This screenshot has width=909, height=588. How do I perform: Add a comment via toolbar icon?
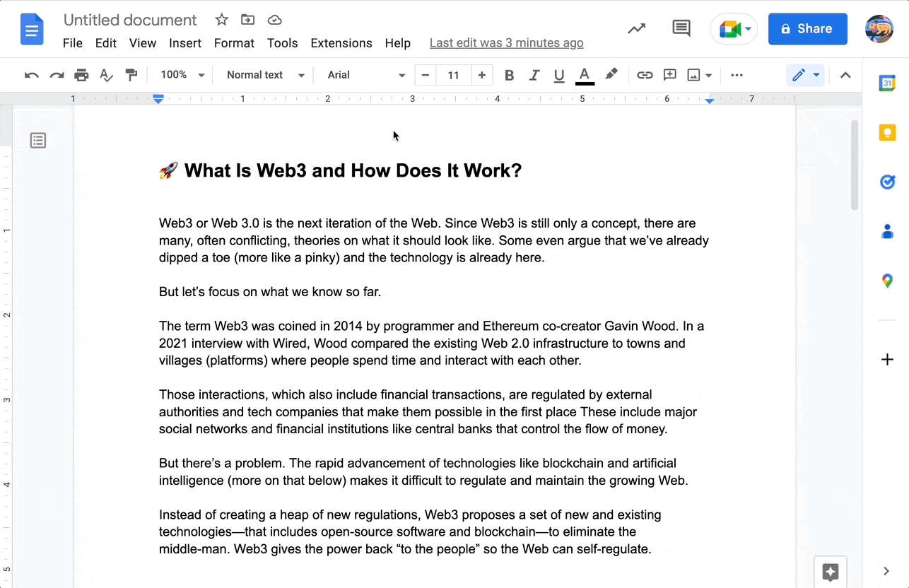coord(669,74)
